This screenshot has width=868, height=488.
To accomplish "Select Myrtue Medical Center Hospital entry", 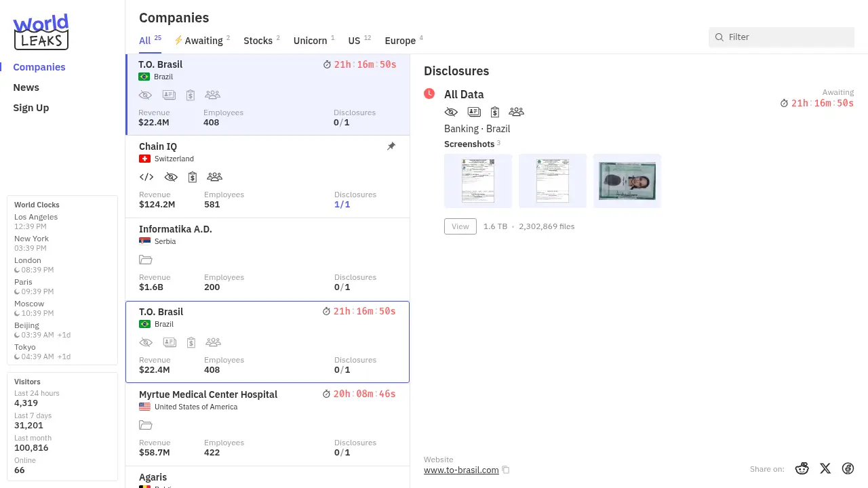I will pos(208,394).
